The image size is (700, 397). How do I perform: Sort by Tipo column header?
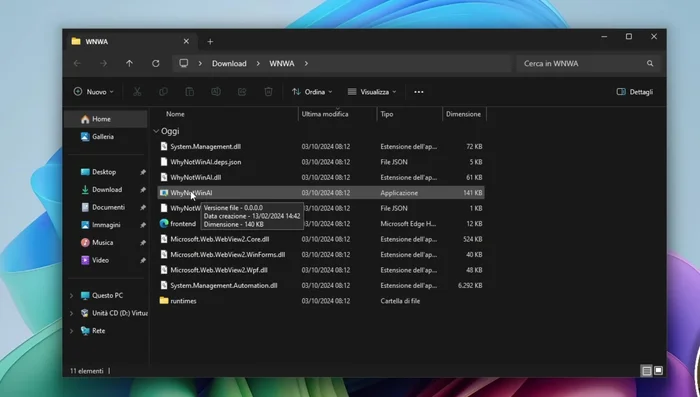(387, 114)
